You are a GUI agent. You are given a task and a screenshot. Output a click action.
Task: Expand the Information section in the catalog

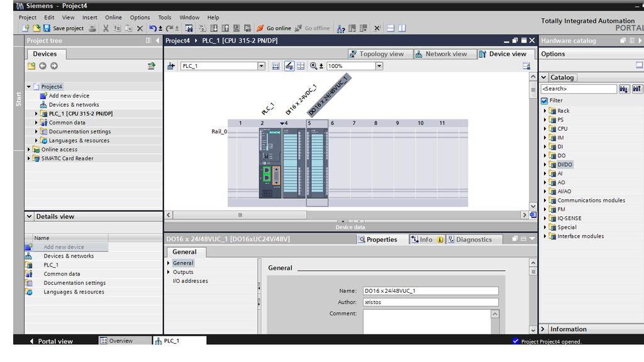pyautogui.click(x=543, y=329)
